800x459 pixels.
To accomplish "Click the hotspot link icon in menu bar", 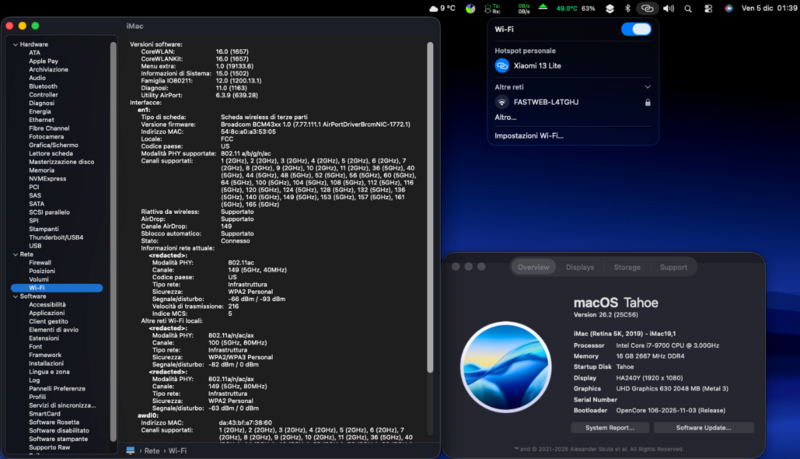I will pos(648,8).
